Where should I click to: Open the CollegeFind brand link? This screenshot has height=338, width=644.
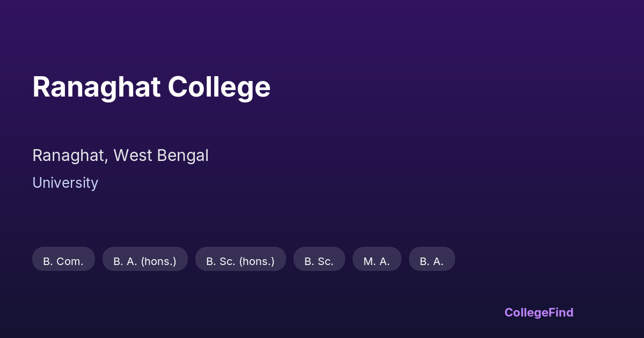tap(539, 312)
